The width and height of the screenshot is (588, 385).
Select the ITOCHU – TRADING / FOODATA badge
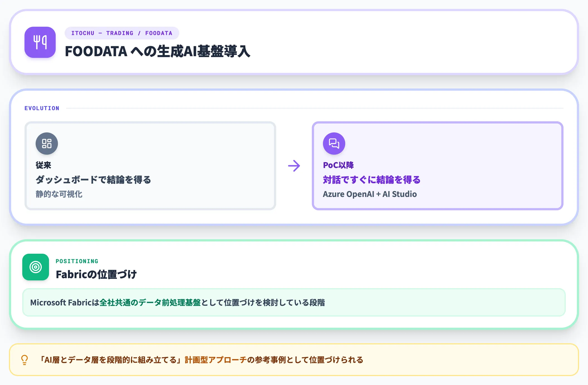(x=122, y=33)
